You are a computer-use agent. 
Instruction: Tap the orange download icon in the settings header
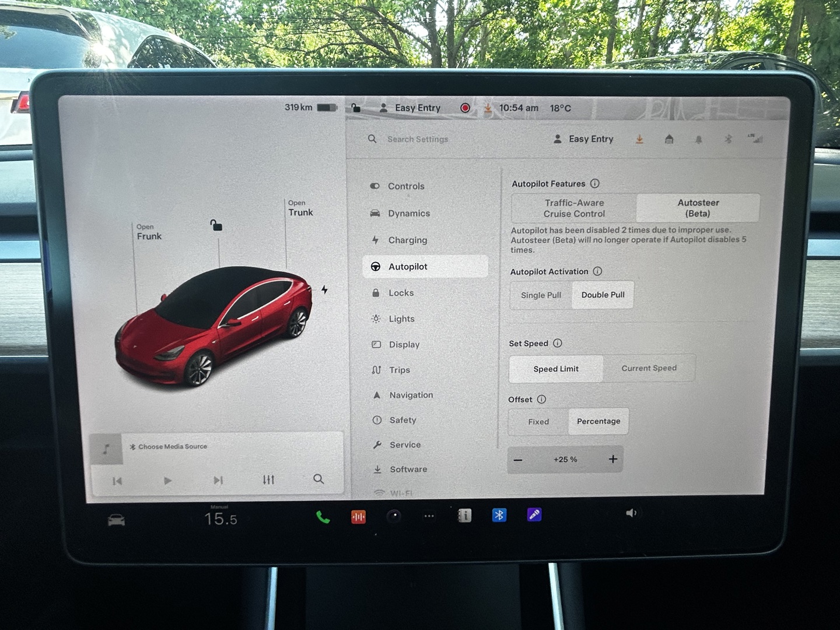(x=639, y=139)
